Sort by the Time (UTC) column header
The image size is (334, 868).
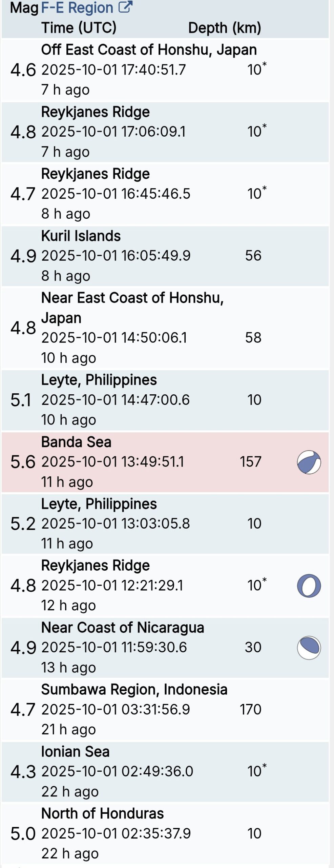pos(79,28)
